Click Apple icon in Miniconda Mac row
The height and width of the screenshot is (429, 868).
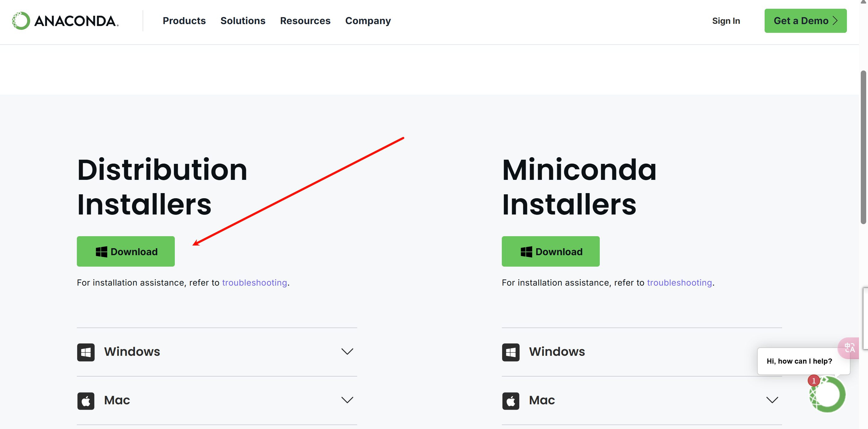(511, 401)
